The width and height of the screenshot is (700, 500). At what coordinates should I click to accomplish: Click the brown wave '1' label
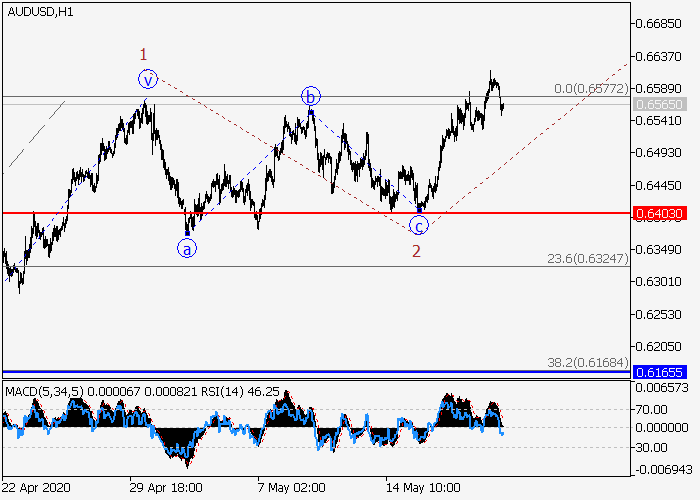(144, 54)
